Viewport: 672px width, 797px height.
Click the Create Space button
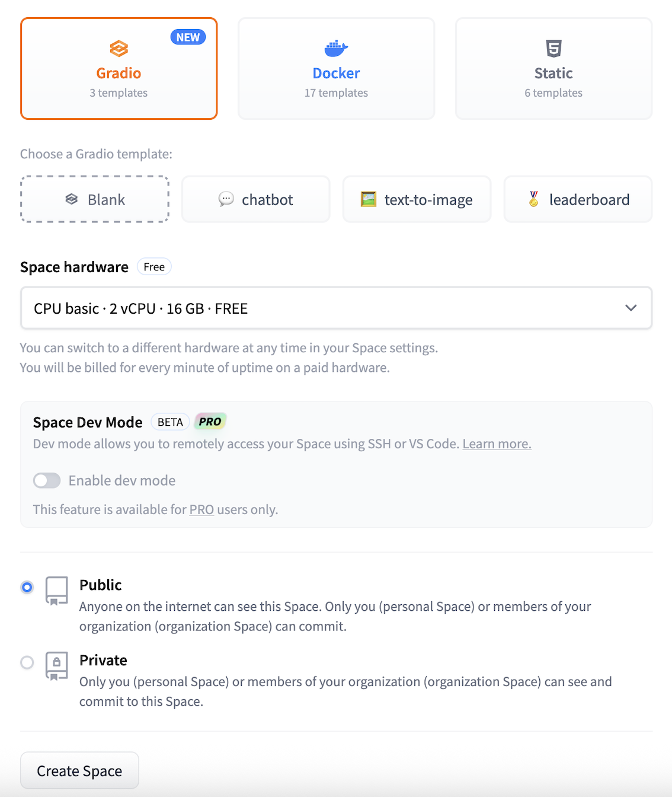(79, 770)
